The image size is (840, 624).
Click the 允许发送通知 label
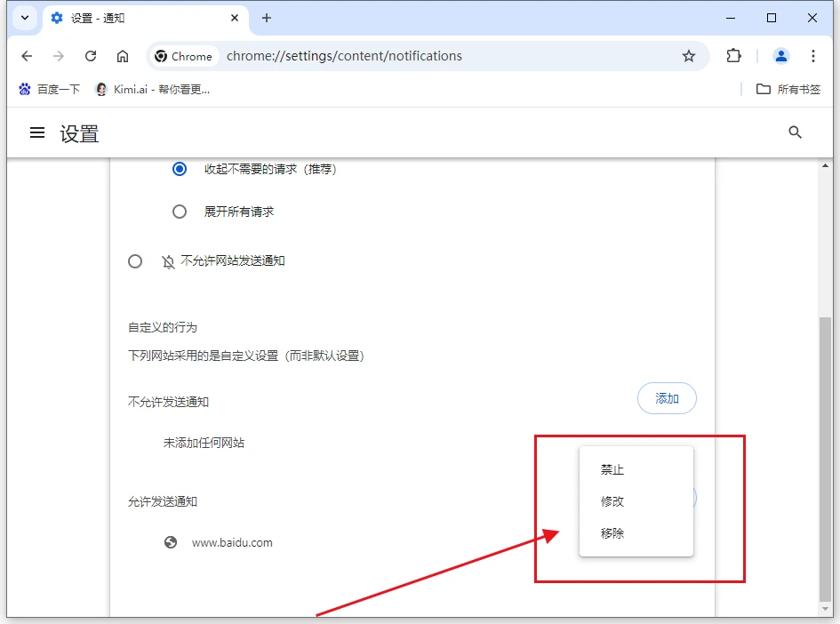click(163, 502)
